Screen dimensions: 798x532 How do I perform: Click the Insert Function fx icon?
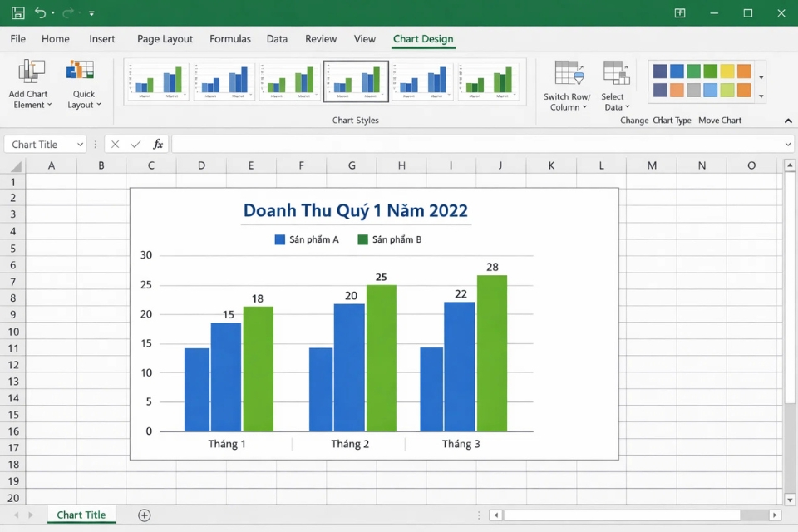click(158, 144)
